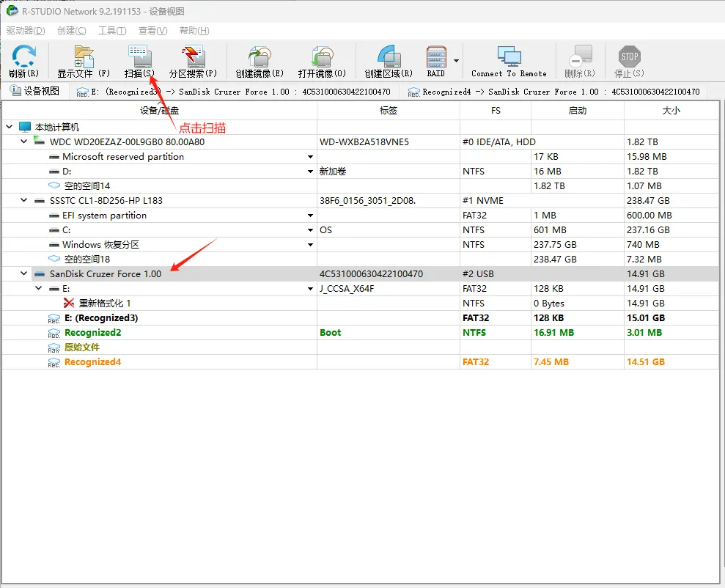
Task: Click the Delete (删除) toolbar icon
Action: (581, 56)
